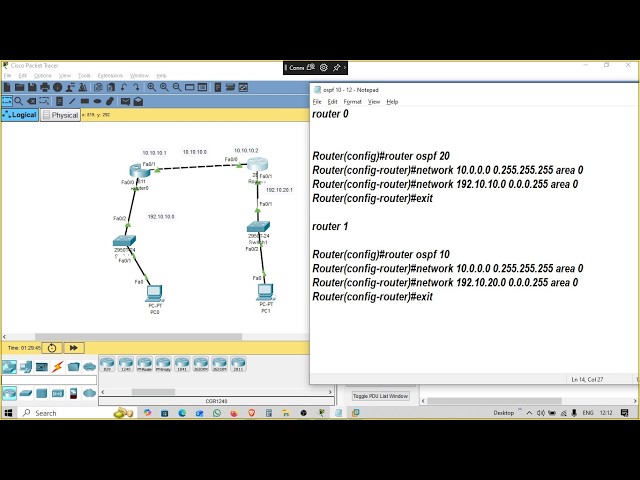Screen dimensions: 640x480
Task: Switch to the Logical workspace tab
Action: pyautogui.click(x=20, y=115)
